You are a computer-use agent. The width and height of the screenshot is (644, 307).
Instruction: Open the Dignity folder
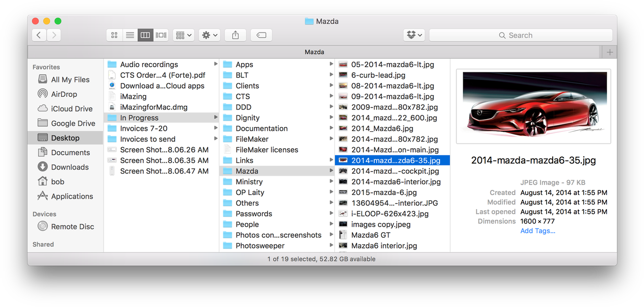[277, 118]
